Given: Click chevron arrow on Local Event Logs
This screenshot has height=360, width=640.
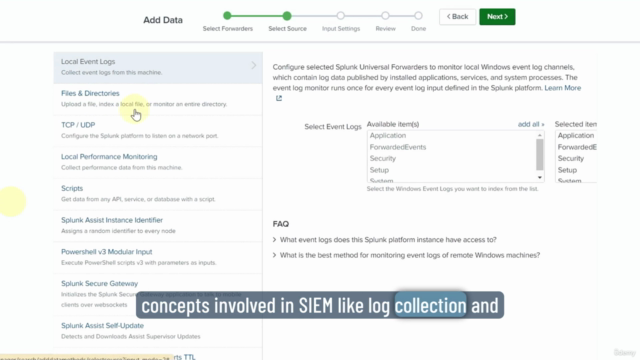Looking at the screenshot, I should tap(253, 65).
